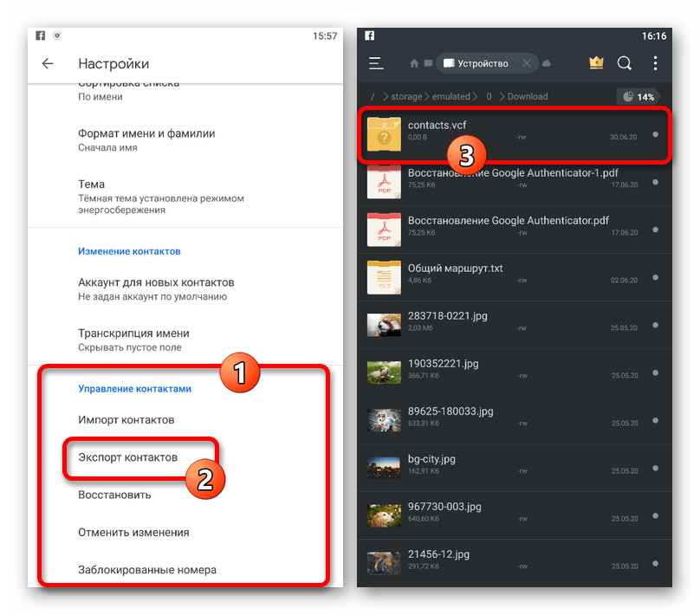Image resolution: width=700 pixels, height=615 pixels.
Task: Select Общий маршрут.txt using its selection dot
Action: [655, 277]
